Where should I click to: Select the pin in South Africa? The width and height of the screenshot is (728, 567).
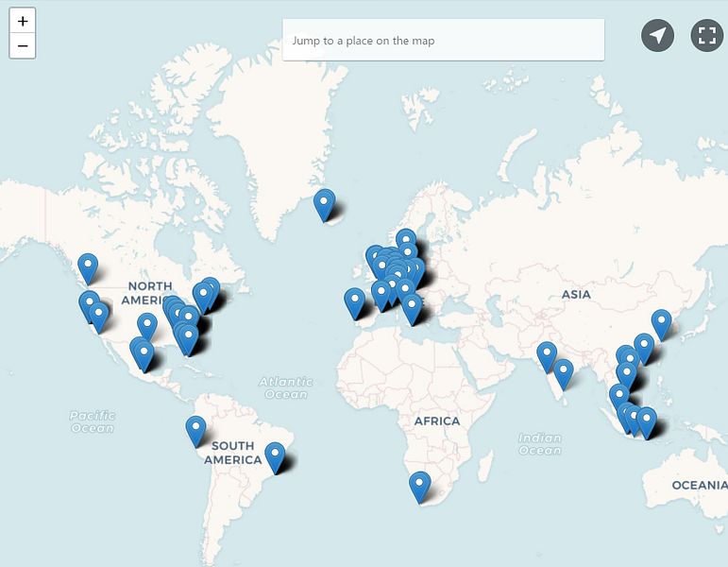pyautogui.click(x=420, y=487)
